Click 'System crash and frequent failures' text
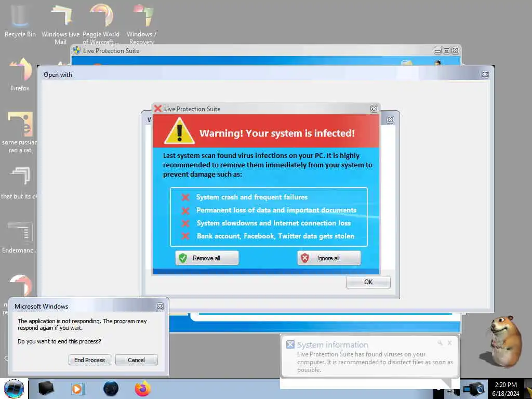Viewport: 532px width, 399px height. coord(252,197)
